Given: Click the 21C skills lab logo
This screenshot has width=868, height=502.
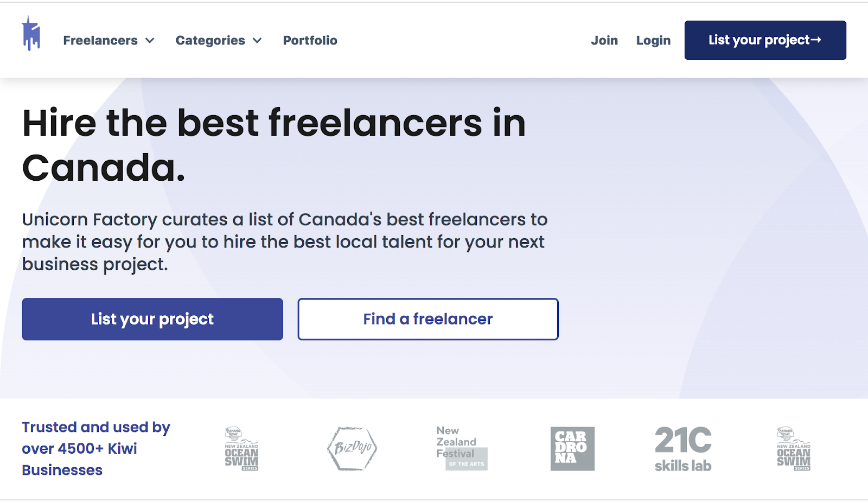Looking at the screenshot, I should point(683,449).
